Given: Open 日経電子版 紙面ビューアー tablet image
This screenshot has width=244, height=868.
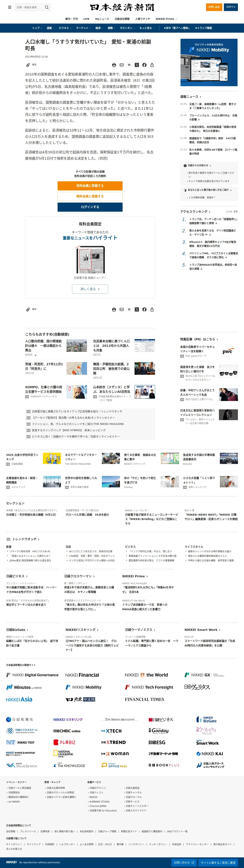Looking at the screenshot, I should pos(90,260).
